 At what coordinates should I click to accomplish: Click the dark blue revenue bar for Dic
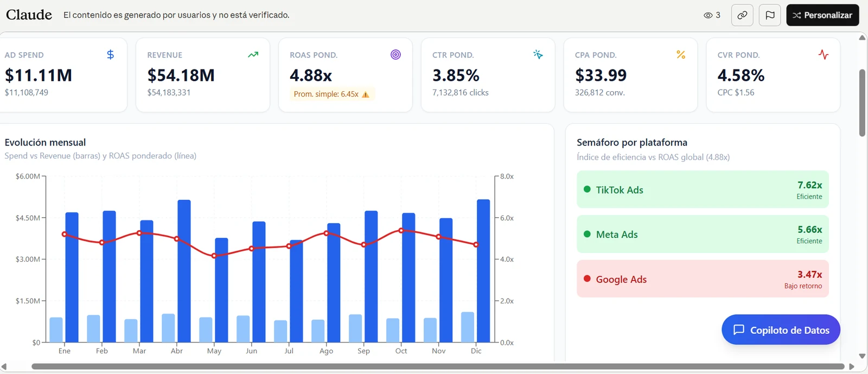coord(483,271)
